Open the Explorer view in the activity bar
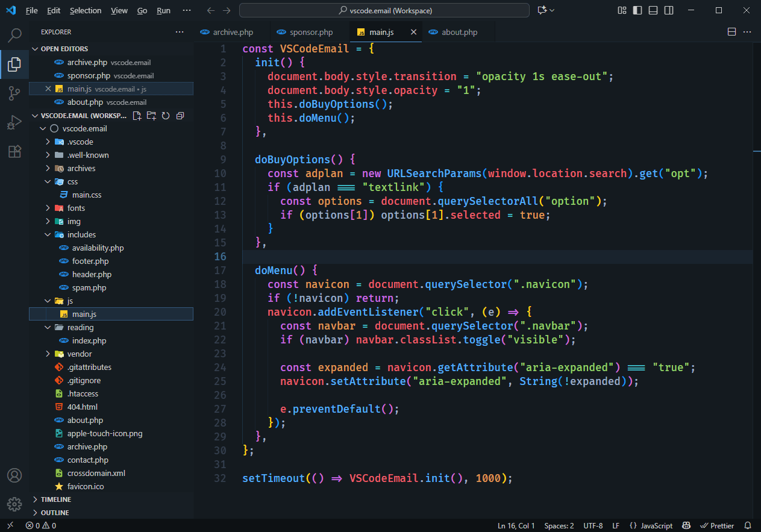 pyautogui.click(x=14, y=64)
